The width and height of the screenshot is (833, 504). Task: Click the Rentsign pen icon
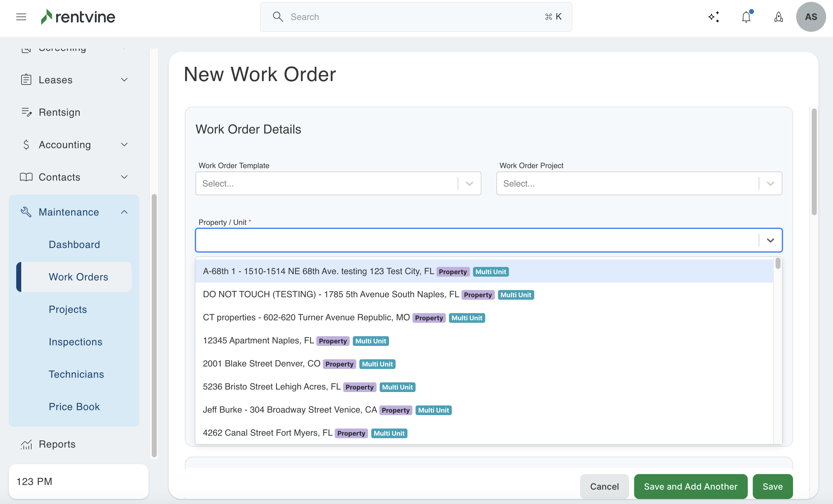26,112
